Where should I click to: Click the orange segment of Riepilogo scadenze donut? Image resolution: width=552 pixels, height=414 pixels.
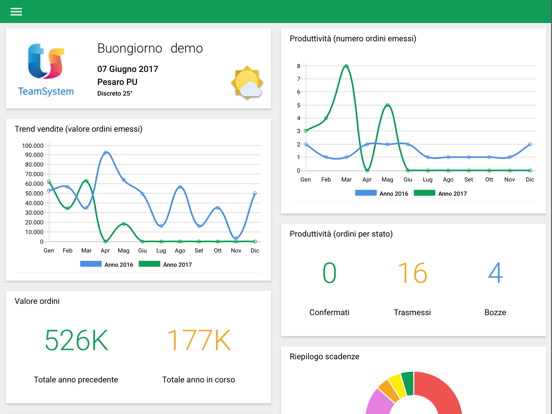[x=388, y=391]
